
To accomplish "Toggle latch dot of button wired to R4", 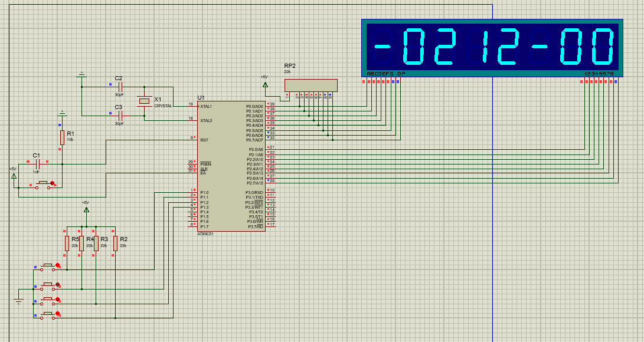I will [x=57, y=284].
